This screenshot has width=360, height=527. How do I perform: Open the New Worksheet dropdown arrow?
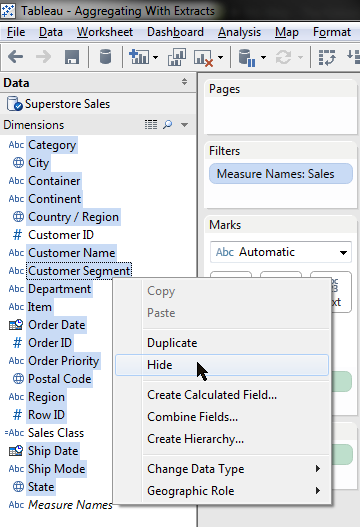(x=155, y=57)
